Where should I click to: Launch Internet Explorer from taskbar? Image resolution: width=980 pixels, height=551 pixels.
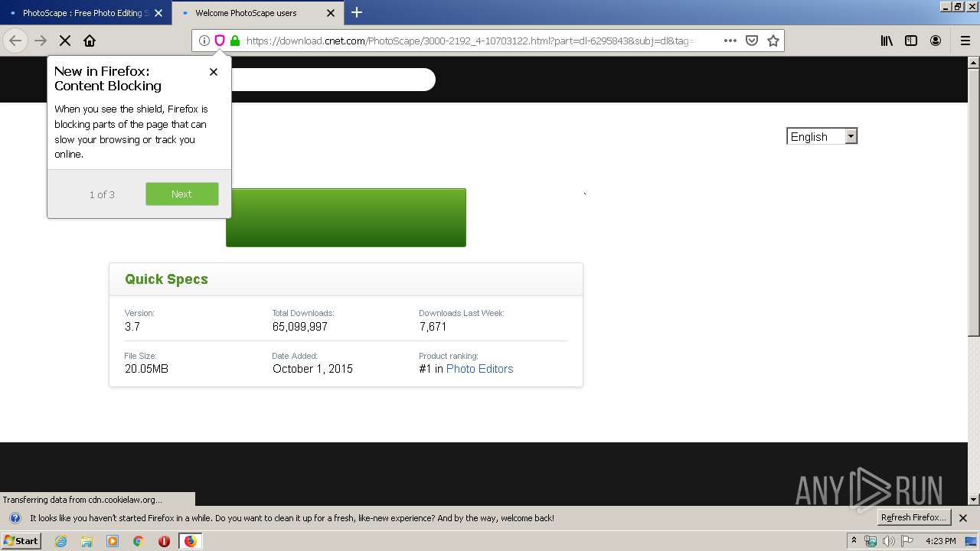[x=61, y=540]
